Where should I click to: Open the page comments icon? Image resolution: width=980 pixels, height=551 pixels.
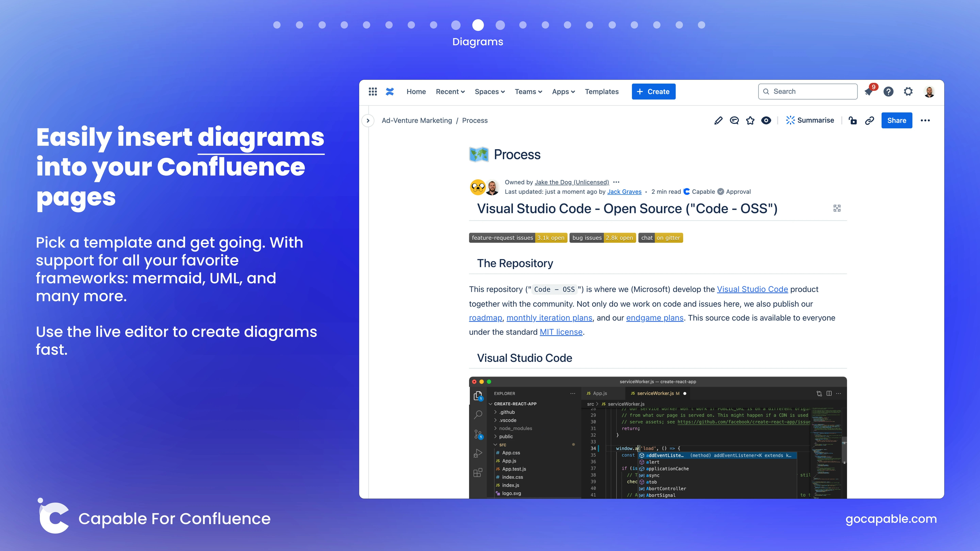tap(734, 121)
